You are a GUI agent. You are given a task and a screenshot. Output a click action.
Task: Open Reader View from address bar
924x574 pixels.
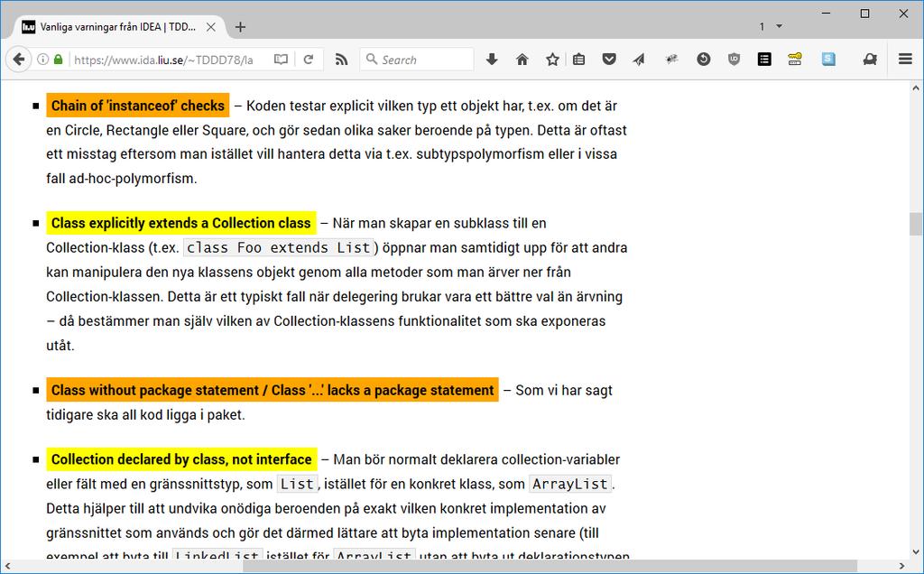click(282, 60)
